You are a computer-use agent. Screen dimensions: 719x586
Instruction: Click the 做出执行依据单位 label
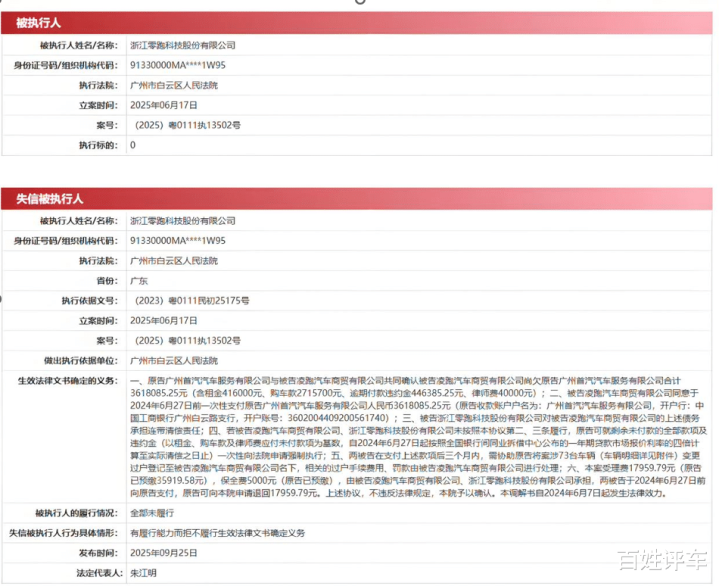tap(81, 361)
